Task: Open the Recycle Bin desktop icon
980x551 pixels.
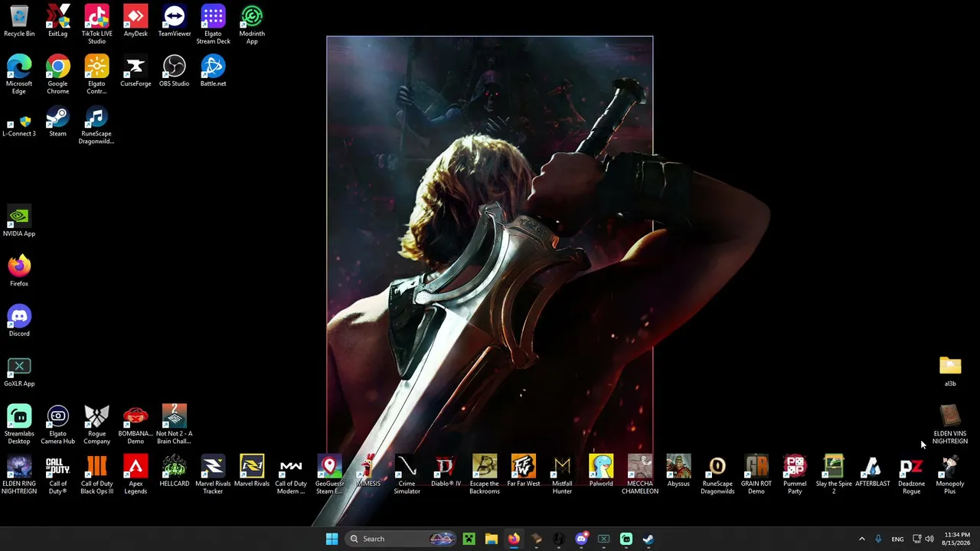Action: 19,21
